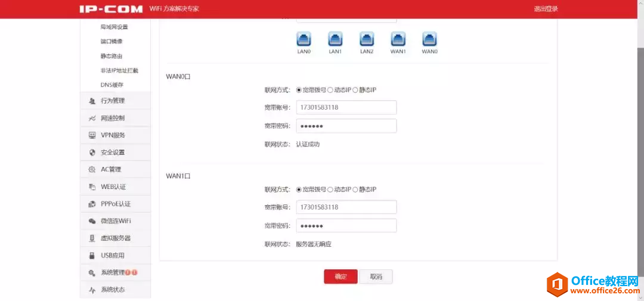Image resolution: width=644 pixels, height=301 pixels.
Task: Go to 端口镜像 submenu
Action: 112,42
